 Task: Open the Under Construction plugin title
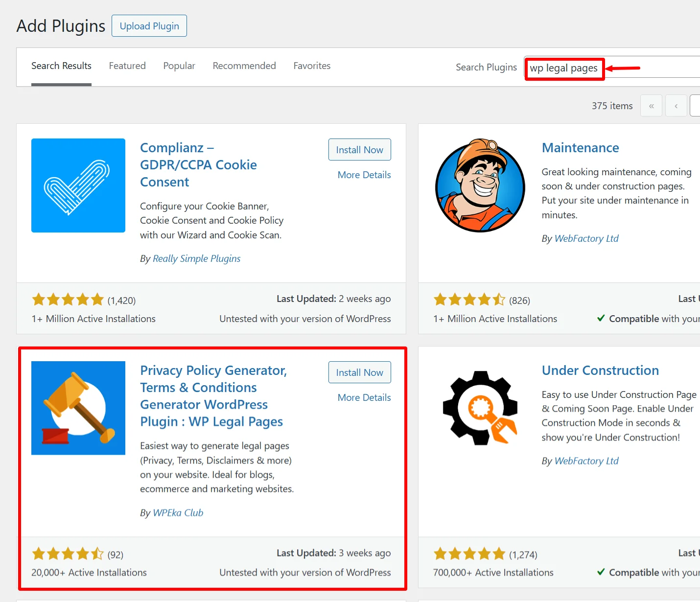point(600,370)
